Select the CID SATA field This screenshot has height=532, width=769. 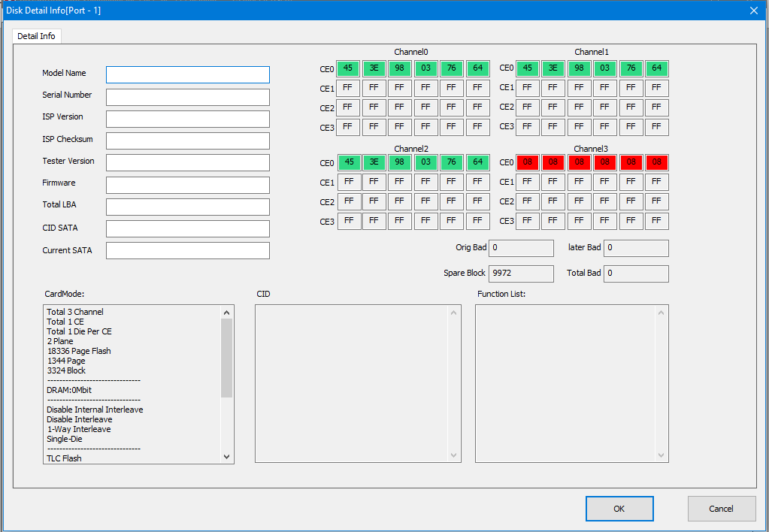[188, 228]
